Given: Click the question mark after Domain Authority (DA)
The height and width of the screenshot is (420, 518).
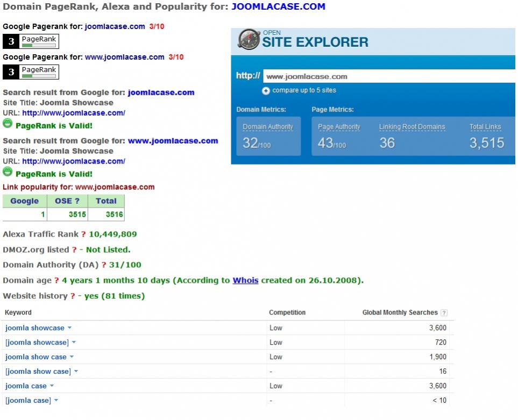Looking at the screenshot, I should coord(104,265).
